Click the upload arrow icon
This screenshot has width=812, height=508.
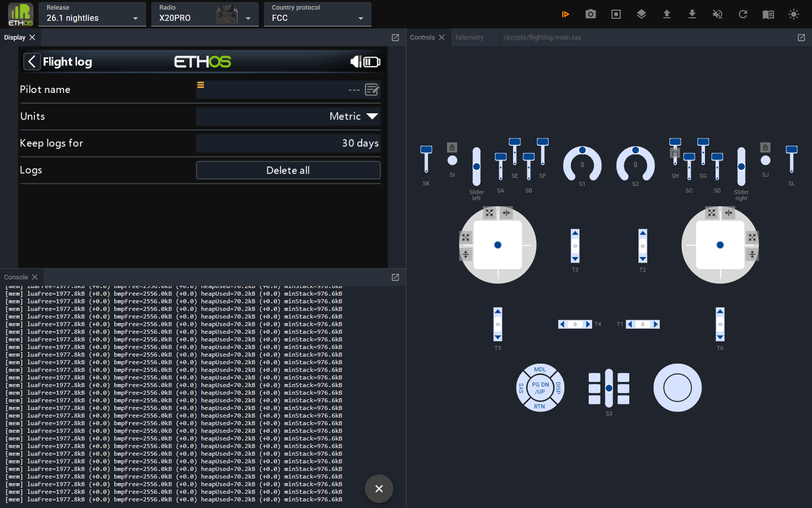point(667,14)
